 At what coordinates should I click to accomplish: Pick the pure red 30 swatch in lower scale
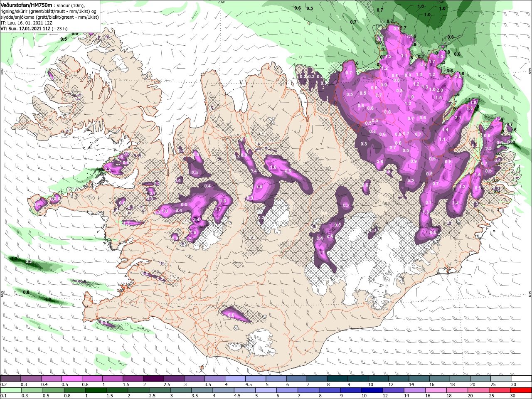coord(522,390)
